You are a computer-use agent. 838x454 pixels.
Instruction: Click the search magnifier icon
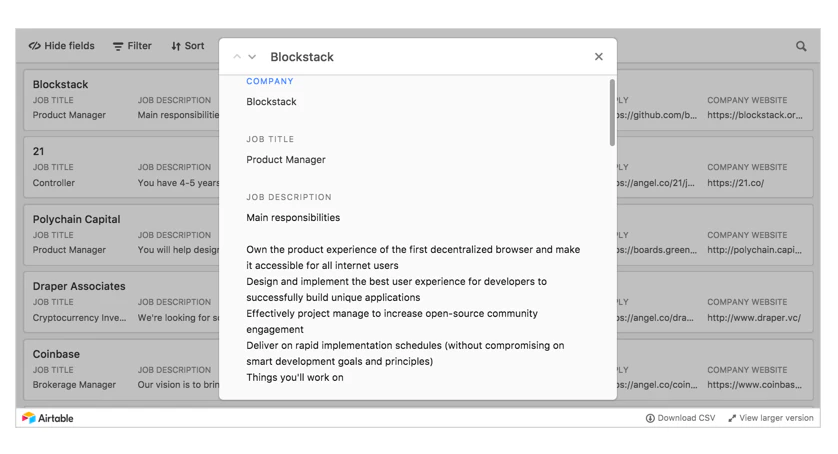[801, 46]
